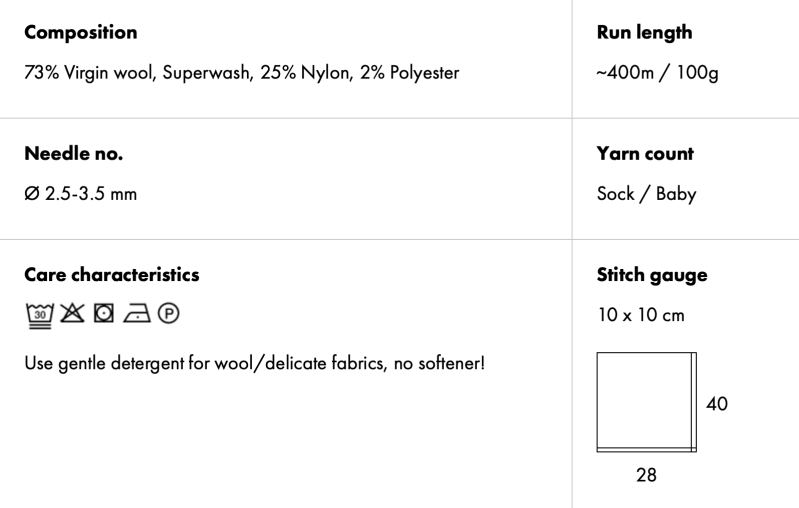Click the Care characteristics heading

pos(112,274)
